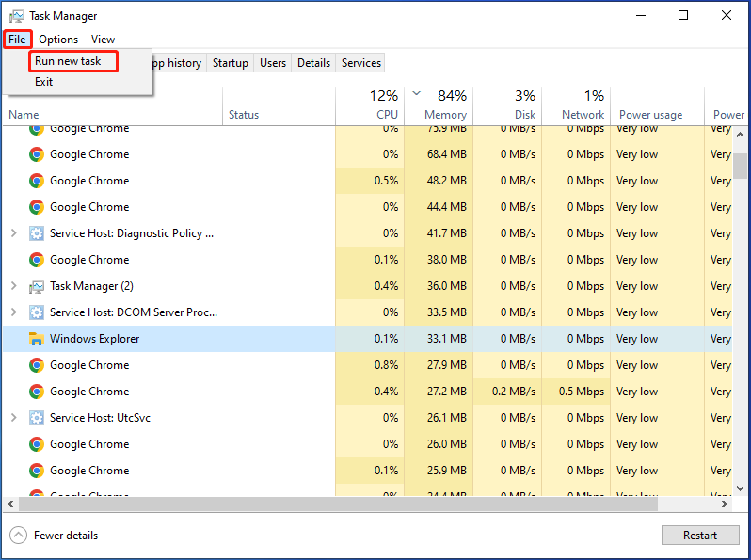Viewport: 751px width, 560px height.
Task: Click Chrome icon in 26.0 MB row
Action: pos(37,444)
